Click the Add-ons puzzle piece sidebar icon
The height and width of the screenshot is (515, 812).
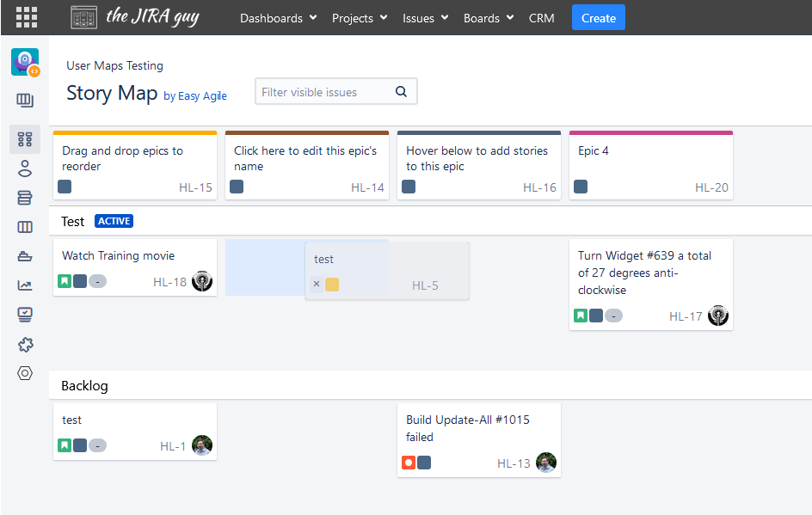click(25, 344)
